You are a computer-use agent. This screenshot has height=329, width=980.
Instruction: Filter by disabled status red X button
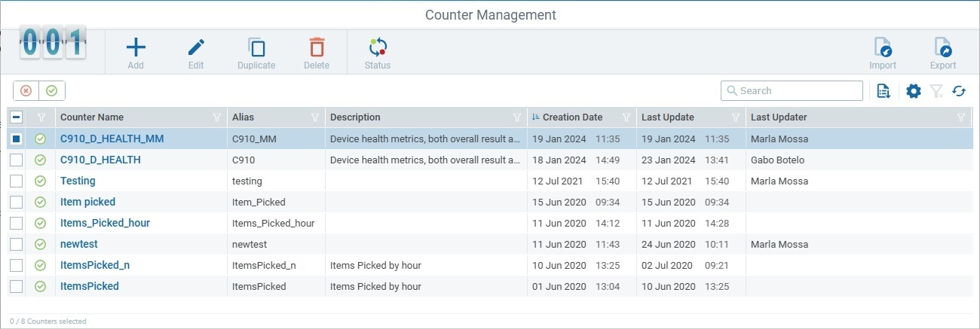coord(26,90)
